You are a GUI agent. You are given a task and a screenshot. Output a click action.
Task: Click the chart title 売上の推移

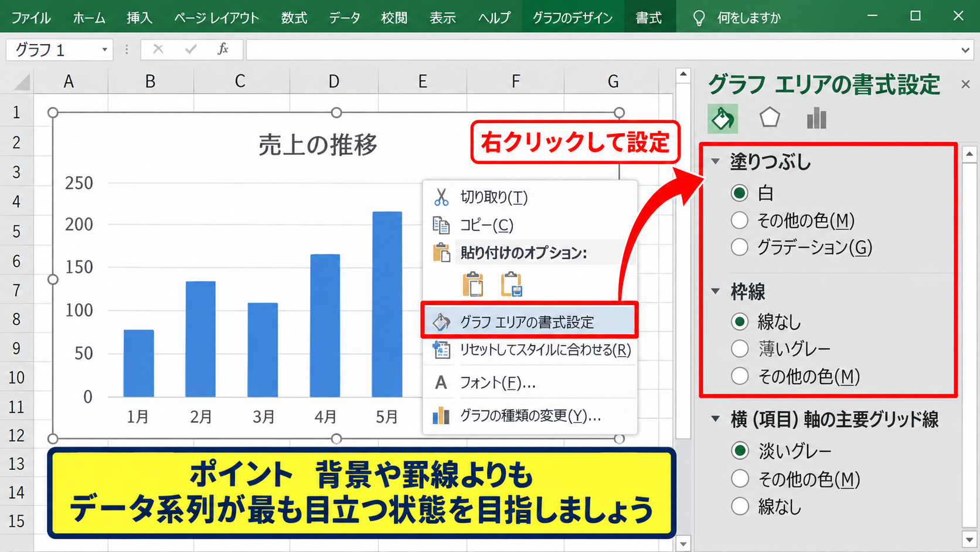pos(318,145)
